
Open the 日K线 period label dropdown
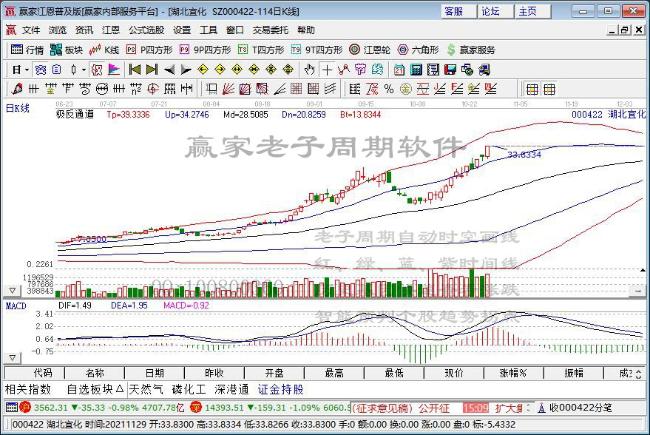[x=17, y=106]
